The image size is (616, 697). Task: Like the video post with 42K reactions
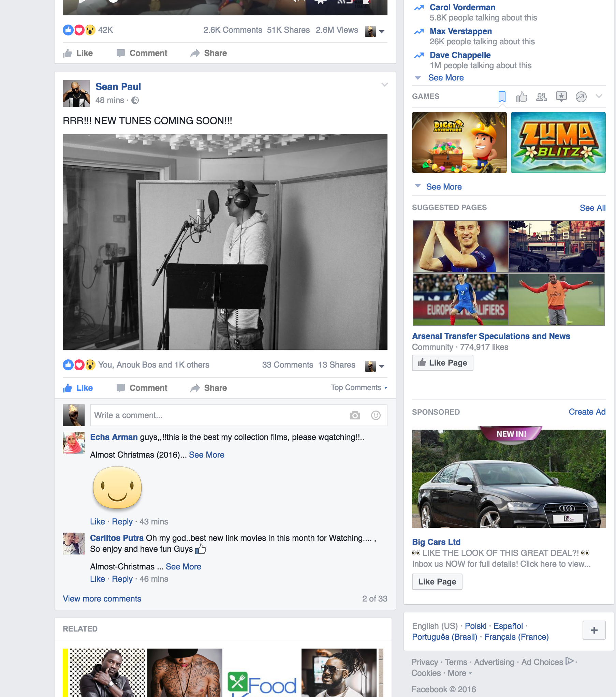[78, 53]
